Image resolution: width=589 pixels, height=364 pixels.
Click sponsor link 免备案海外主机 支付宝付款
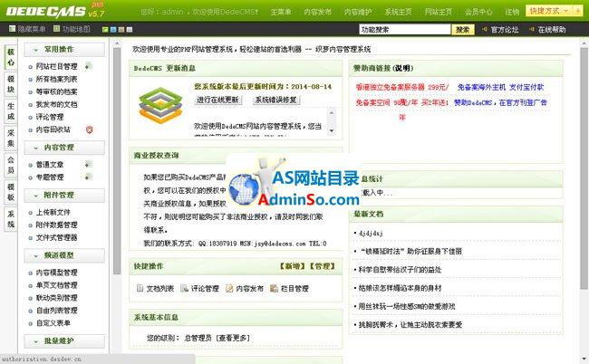point(500,87)
